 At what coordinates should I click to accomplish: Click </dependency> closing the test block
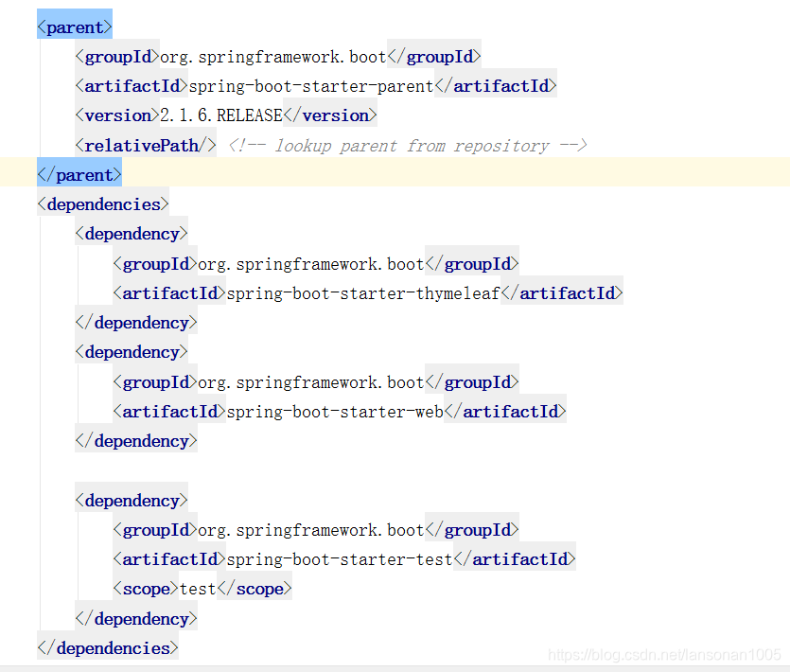(x=136, y=619)
